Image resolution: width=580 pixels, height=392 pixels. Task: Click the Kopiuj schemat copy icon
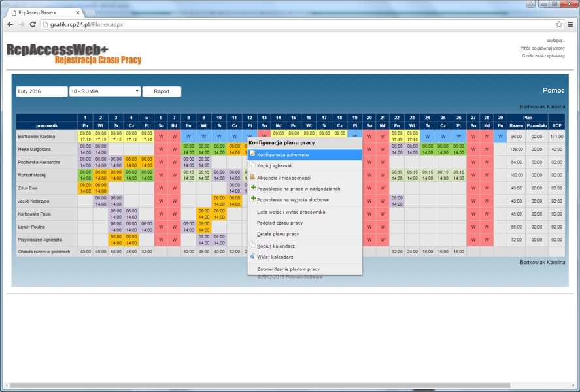click(253, 165)
